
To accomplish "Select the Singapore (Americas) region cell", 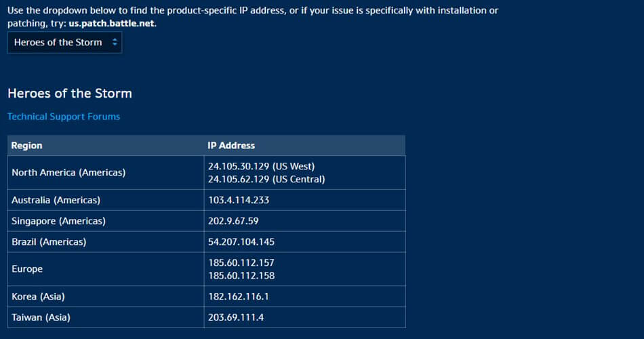I will pos(58,221).
